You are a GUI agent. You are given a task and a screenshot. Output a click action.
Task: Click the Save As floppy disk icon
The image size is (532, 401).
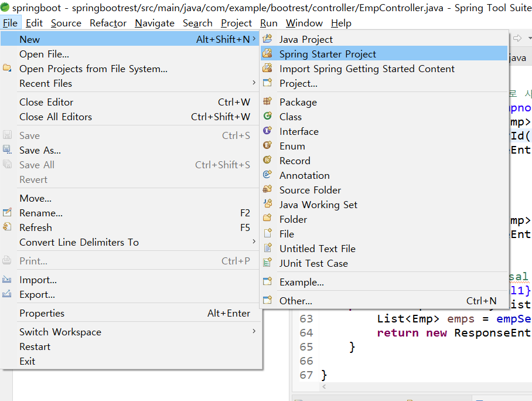[x=7, y=149]
